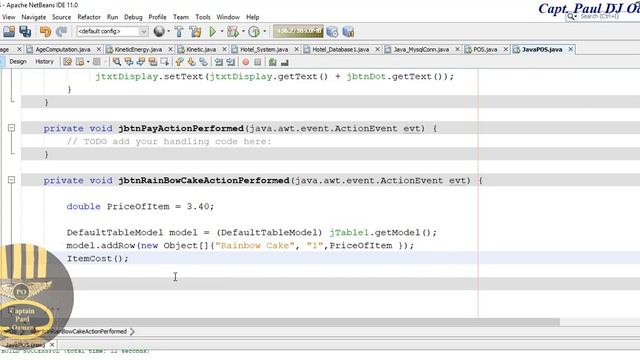Toggle Highlight Search icon
Viewport: 640px width, 360px height.
[153, 62]
